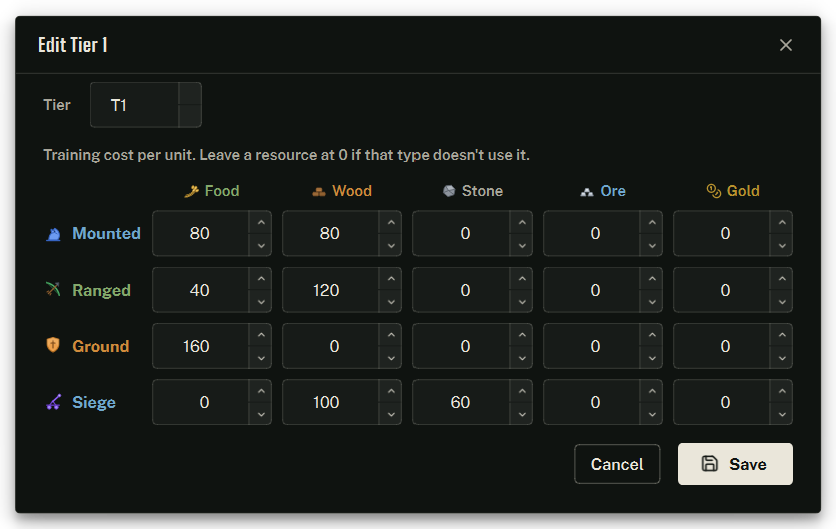Increment Ranged Food cost
The height and width of the screenshot is (529, 836).
pyautogui.click(x=261, y=278)
